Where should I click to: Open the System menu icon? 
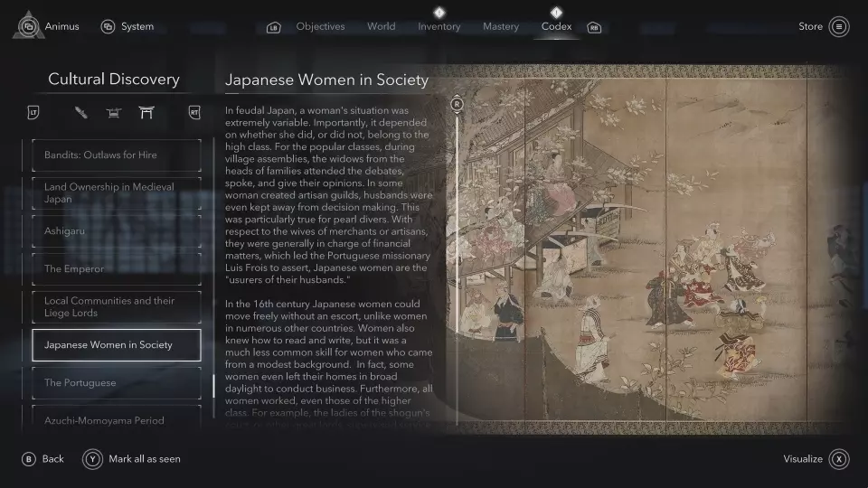click(x=108, y=26)
